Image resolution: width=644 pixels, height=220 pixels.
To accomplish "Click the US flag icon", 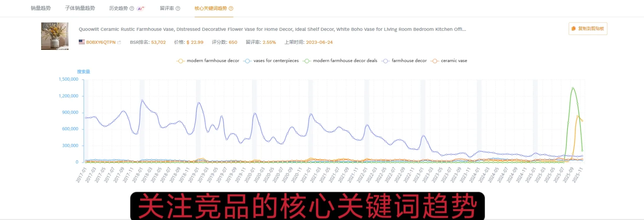I will click(82, 42).
